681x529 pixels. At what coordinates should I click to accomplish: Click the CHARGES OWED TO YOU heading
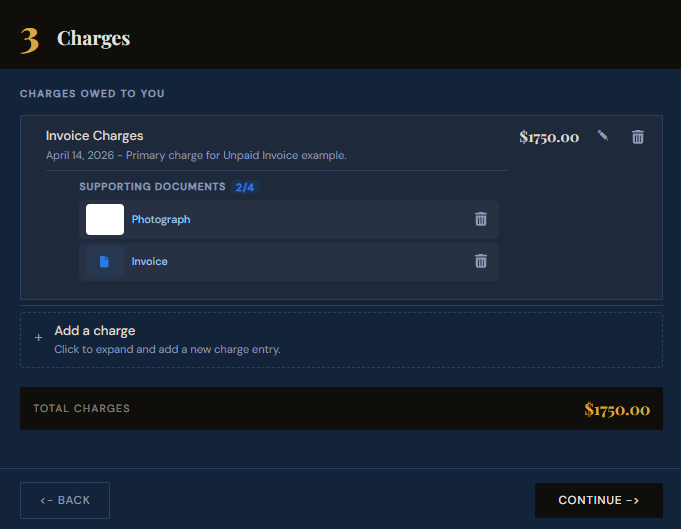click(92, 94)
